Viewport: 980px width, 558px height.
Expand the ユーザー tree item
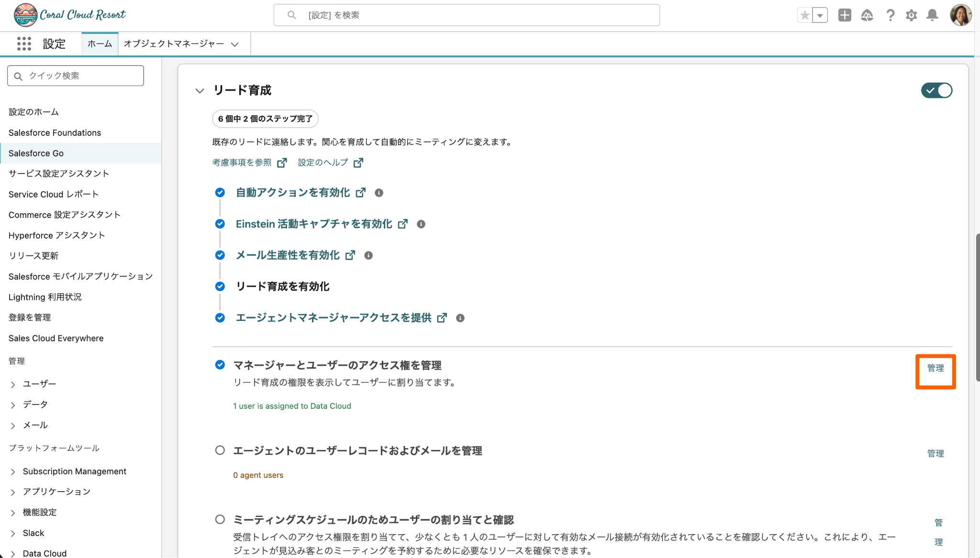[13, 384]
